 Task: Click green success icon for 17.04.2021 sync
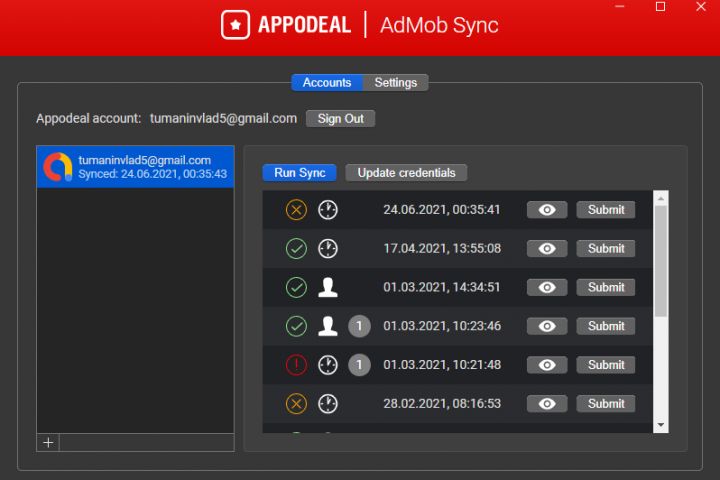pyautogui.click(x=296, y=248)
